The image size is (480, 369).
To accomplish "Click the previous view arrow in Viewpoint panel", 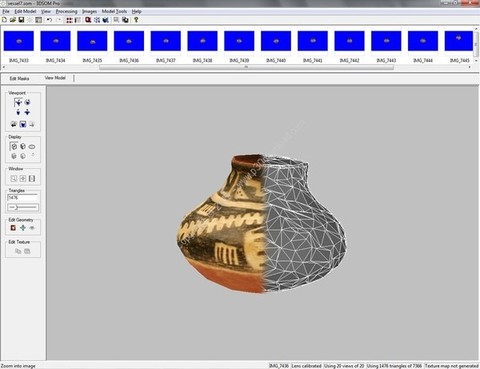I will (14, 124).
